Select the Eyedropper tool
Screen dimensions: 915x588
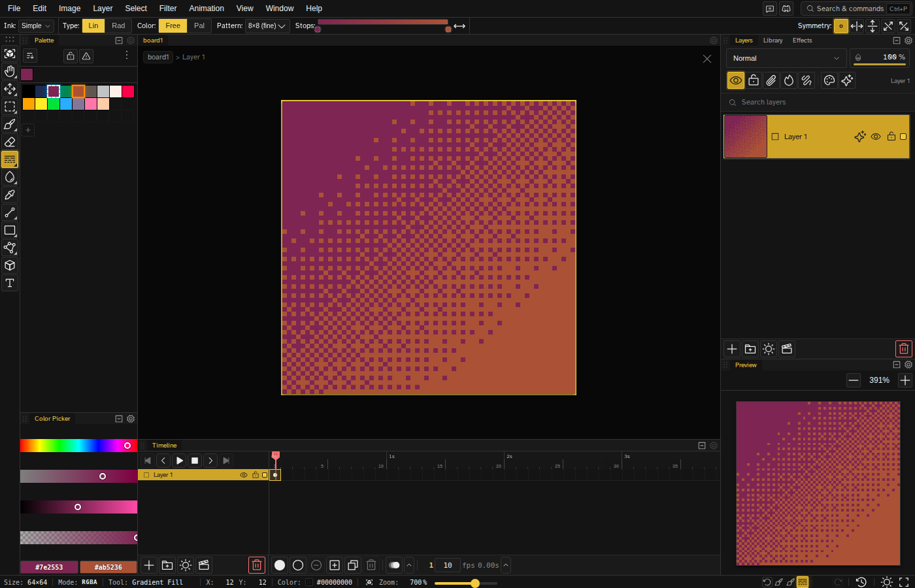(x=10, y=195)
